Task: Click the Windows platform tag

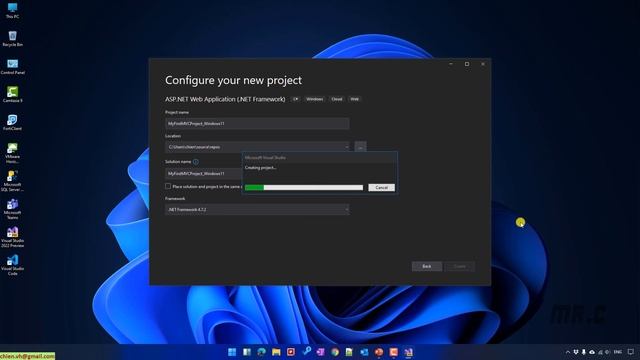Action: [x=314, y=99]
